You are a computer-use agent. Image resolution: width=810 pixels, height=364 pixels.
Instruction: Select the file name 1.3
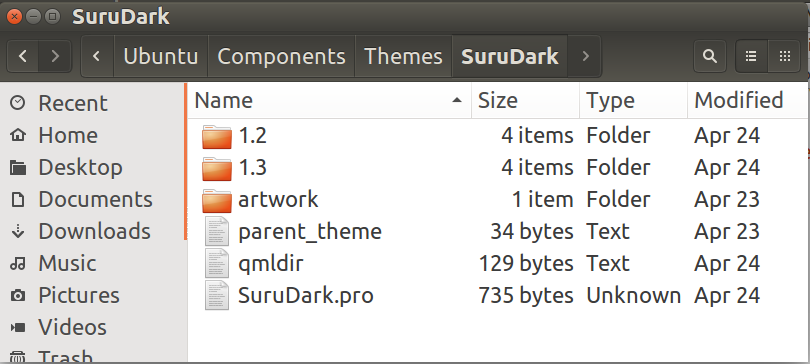coord(252,168)
